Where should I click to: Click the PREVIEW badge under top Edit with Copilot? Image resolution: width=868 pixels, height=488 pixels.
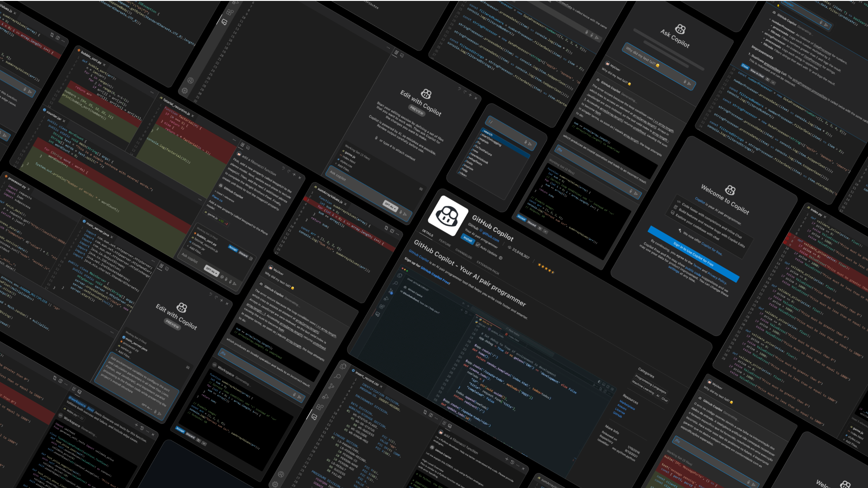coord(416,109)
